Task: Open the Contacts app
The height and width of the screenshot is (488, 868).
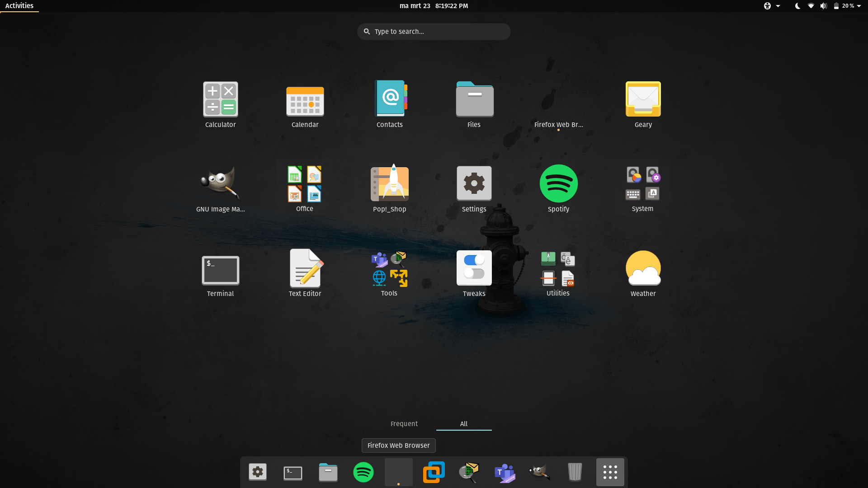Action: (x=389, y=105)
